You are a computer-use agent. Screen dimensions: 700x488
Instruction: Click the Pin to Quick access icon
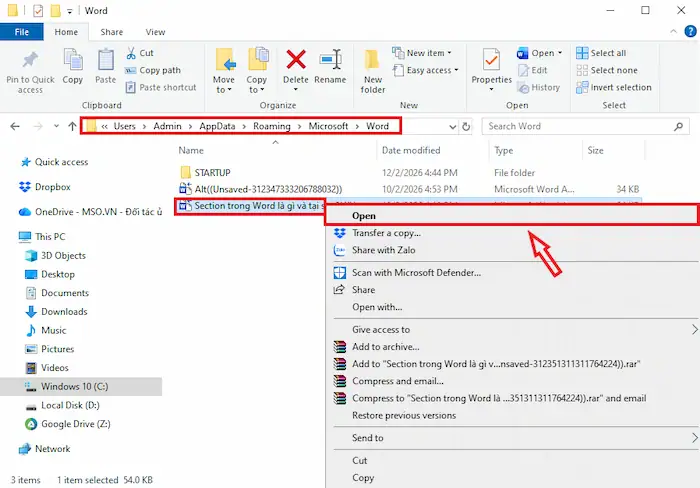point(30,60)
